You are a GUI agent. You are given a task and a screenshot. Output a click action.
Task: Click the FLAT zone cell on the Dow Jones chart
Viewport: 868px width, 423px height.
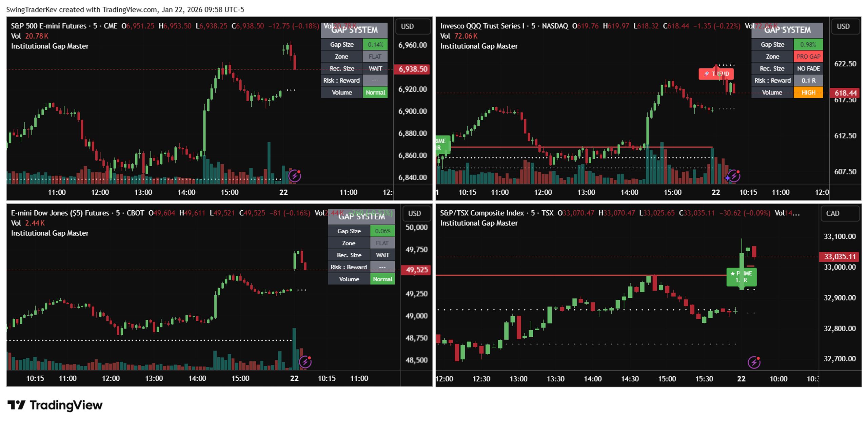382,243
